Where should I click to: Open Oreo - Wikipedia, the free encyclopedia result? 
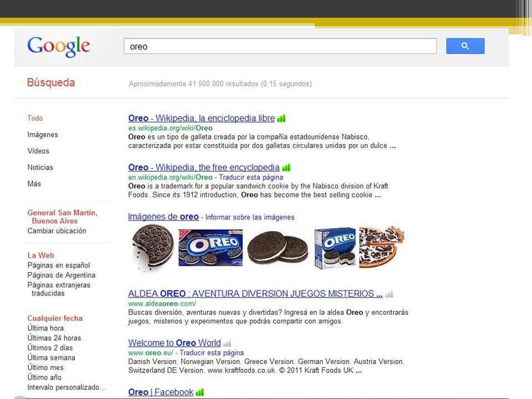click(204, 167)
